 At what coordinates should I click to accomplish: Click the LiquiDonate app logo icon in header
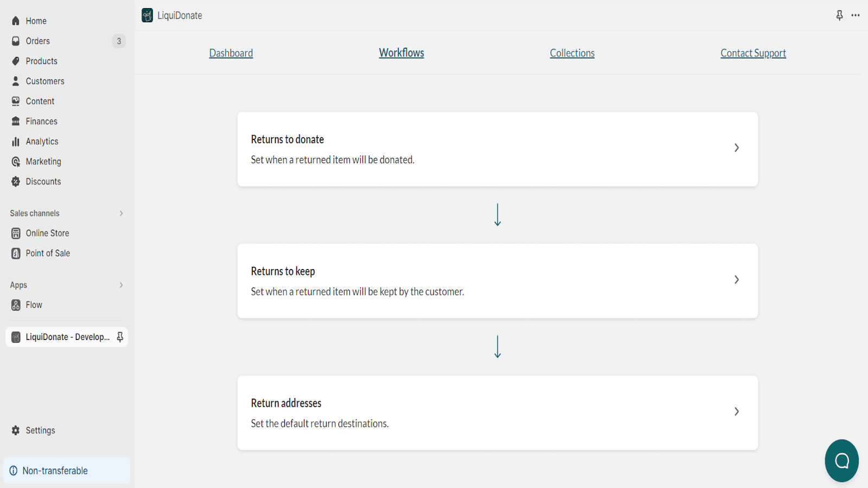point(147,15)
